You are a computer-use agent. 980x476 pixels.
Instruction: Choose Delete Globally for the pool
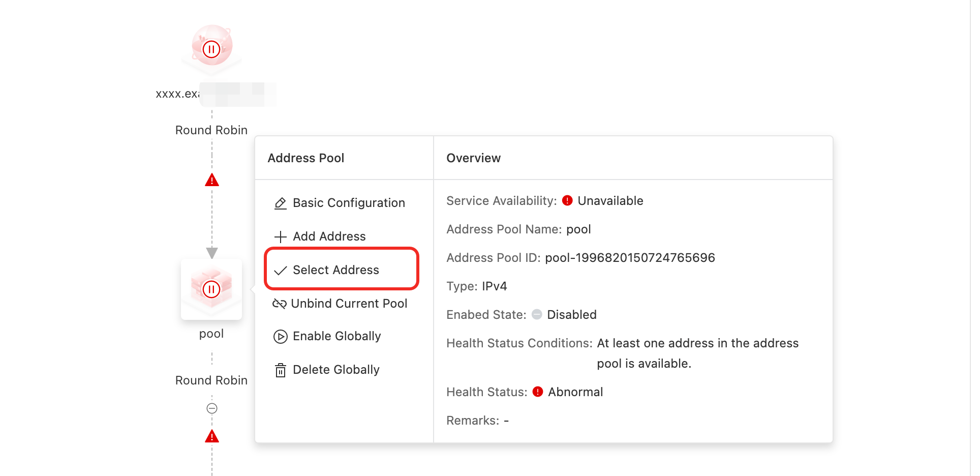[x=327, y=370]
